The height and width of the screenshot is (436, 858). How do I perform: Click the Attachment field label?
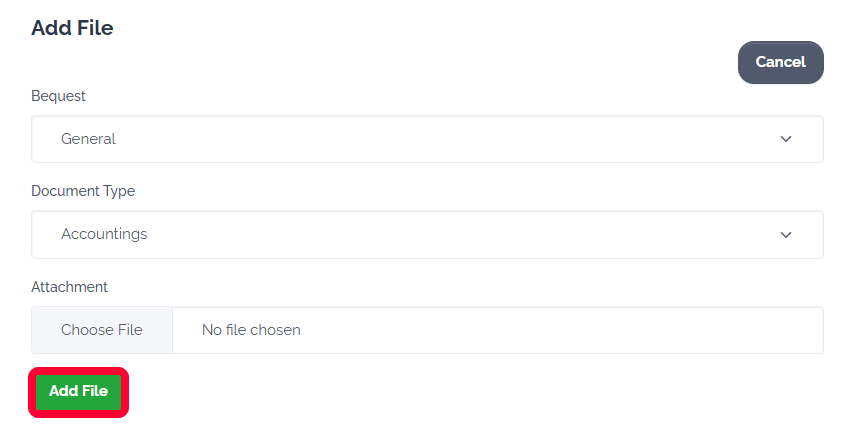[69, 287]
